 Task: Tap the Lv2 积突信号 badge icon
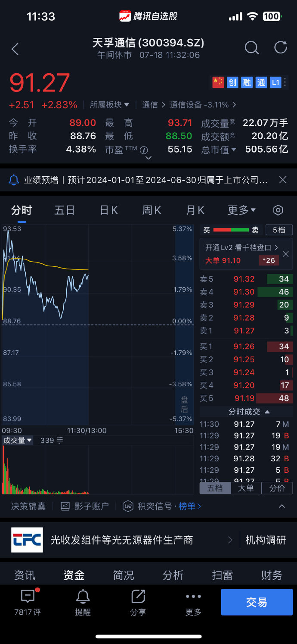127,506
